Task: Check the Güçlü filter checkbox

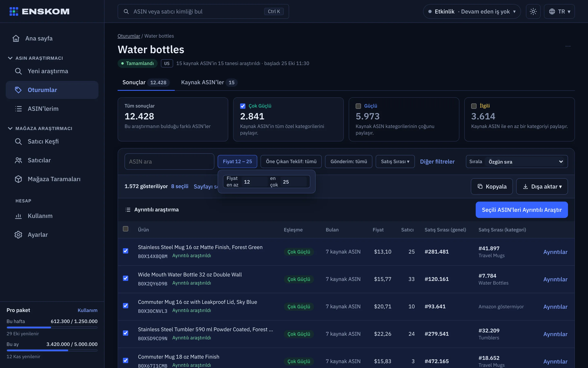Action: click(x=358, y=106)
